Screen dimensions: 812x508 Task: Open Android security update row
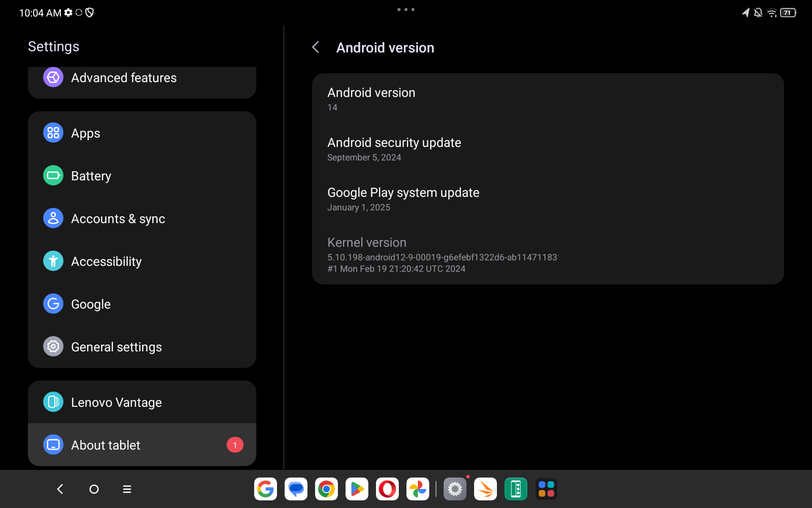coord(548,149)
